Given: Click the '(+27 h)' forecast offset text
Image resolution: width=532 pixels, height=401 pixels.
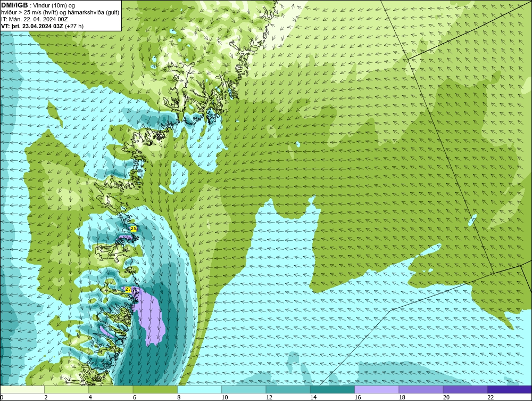Looking at the screenshot, I should coord(74,26).
